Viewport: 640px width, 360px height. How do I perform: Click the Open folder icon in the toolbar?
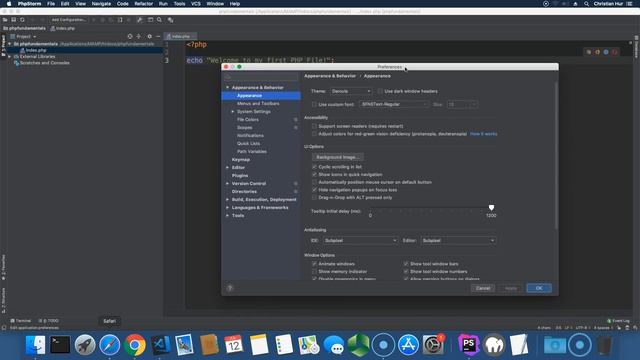coord(5,20)
